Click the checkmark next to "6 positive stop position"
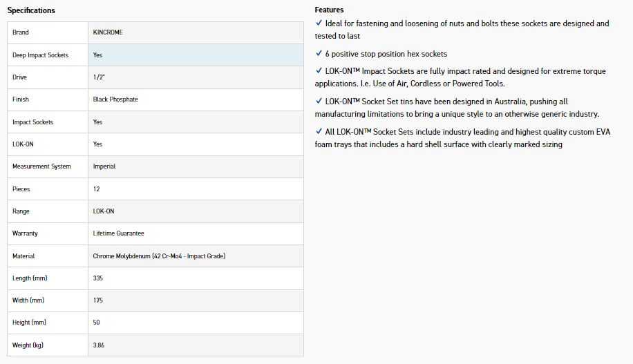This screenshot has width=633, height=364. [319, 54]
